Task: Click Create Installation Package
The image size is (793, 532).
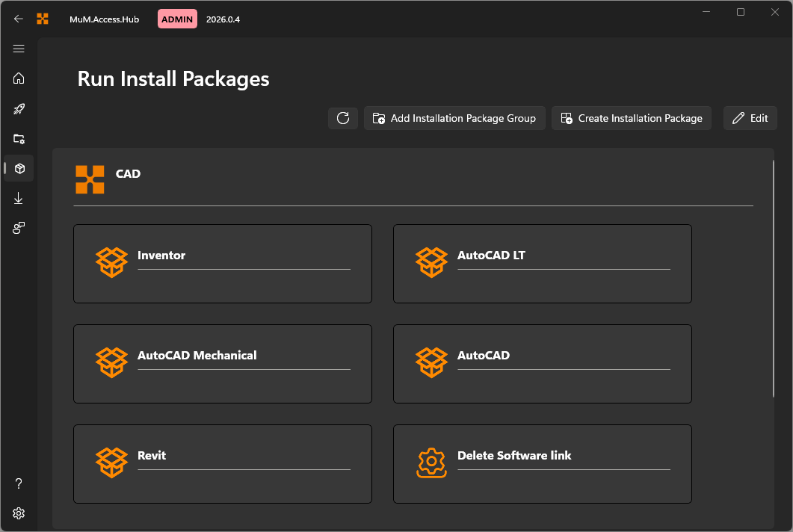Action: (631, 117)
